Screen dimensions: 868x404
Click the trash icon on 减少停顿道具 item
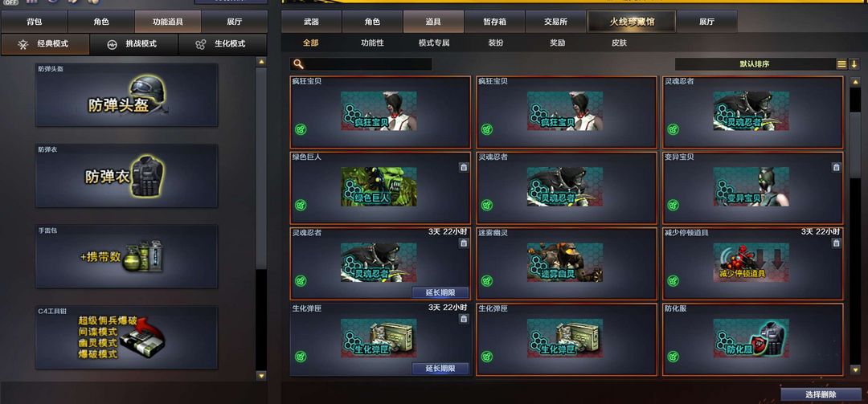836,243
